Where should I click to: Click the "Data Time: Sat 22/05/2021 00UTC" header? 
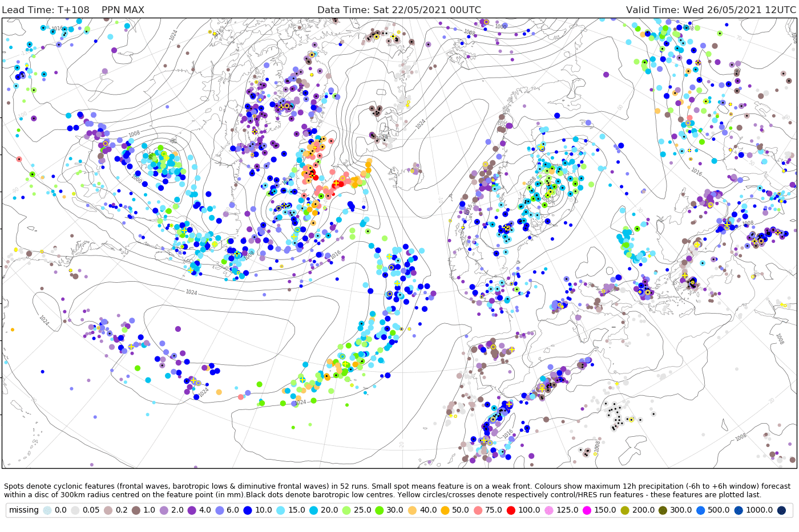point(399,10)
